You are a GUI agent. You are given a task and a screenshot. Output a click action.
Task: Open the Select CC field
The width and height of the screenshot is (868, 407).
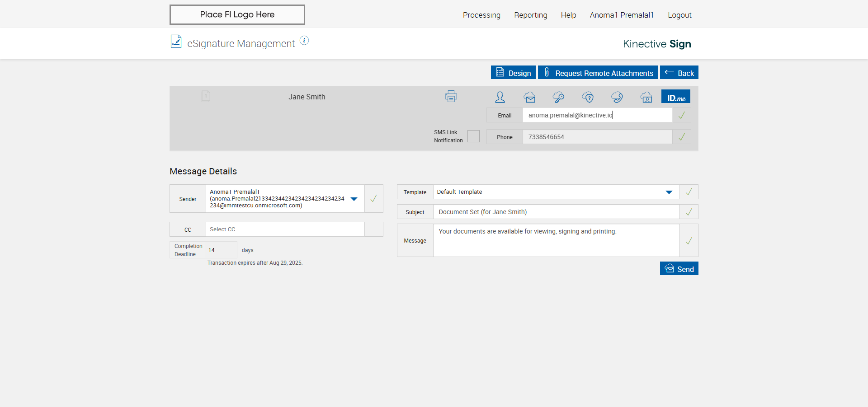285,229
